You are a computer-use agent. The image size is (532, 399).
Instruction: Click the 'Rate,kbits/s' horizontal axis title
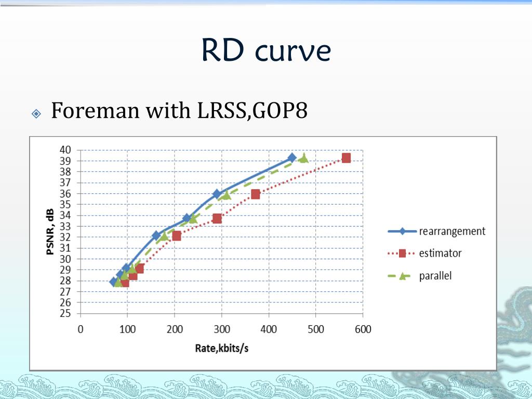tap(221, 348)
